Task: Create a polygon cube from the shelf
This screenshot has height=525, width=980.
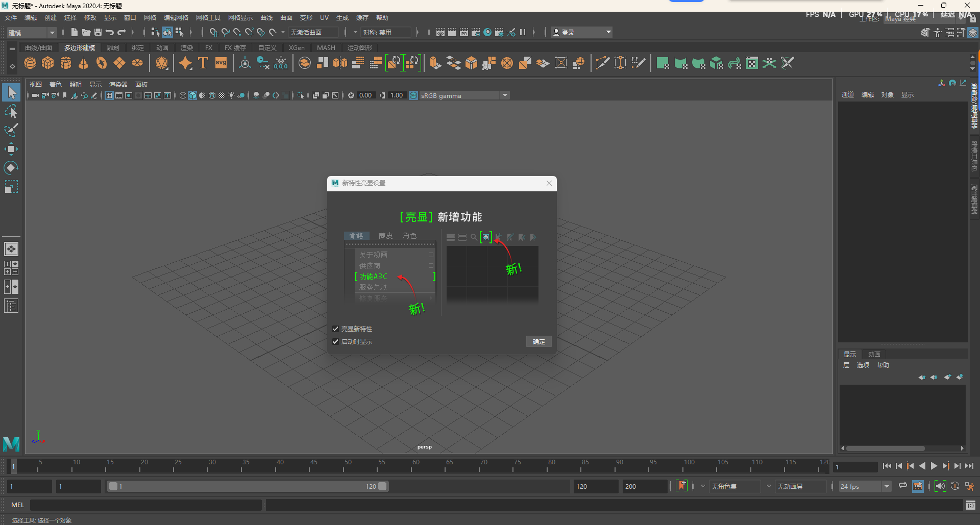Action: [47, 63]
